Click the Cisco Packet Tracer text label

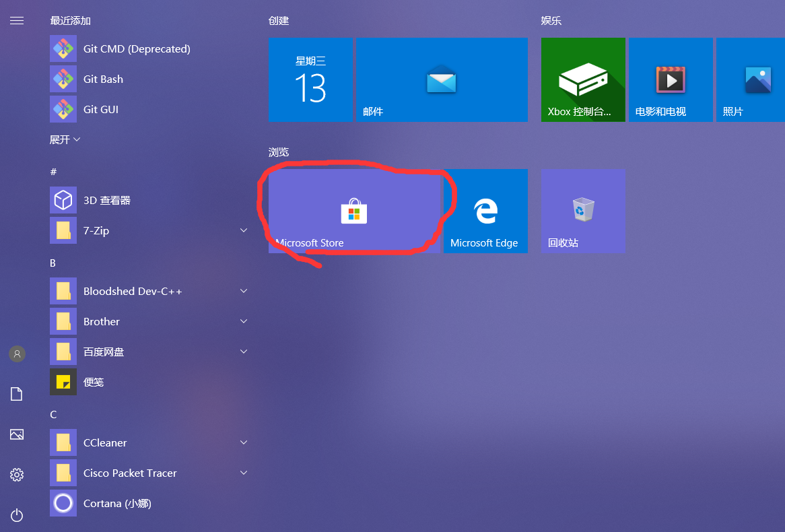130,473
